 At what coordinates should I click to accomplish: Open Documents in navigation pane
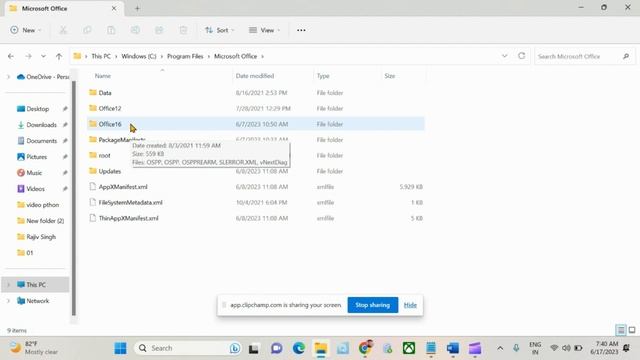pyautogui.click(x=41, y=141)
